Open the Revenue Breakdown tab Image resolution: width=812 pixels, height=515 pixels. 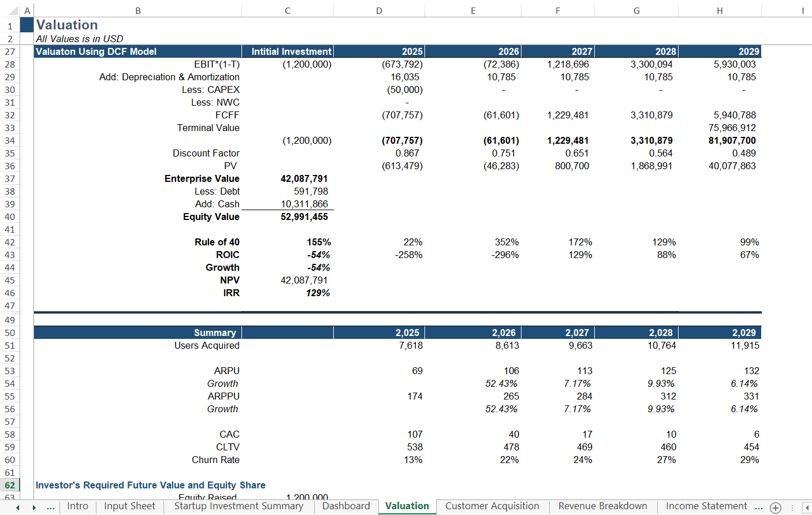tap(602, 506)
